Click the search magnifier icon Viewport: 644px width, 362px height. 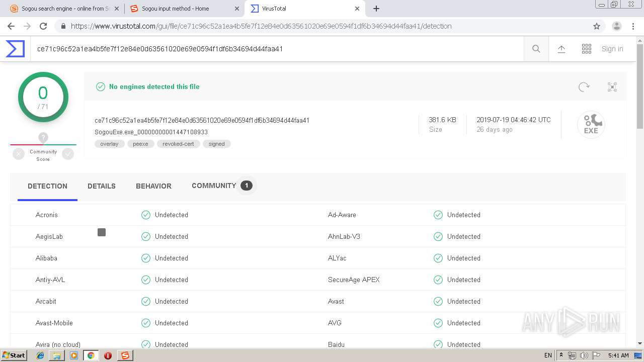(x=536, y=49)
